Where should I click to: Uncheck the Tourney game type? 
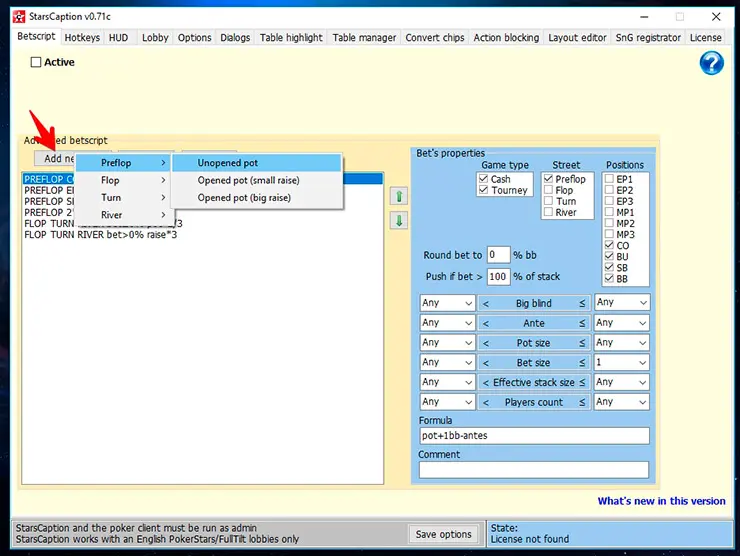[x=485, y=190]
